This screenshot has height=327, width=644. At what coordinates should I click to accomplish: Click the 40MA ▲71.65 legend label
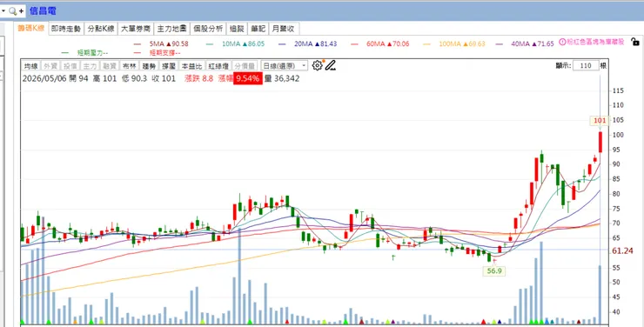click(533, 43)
